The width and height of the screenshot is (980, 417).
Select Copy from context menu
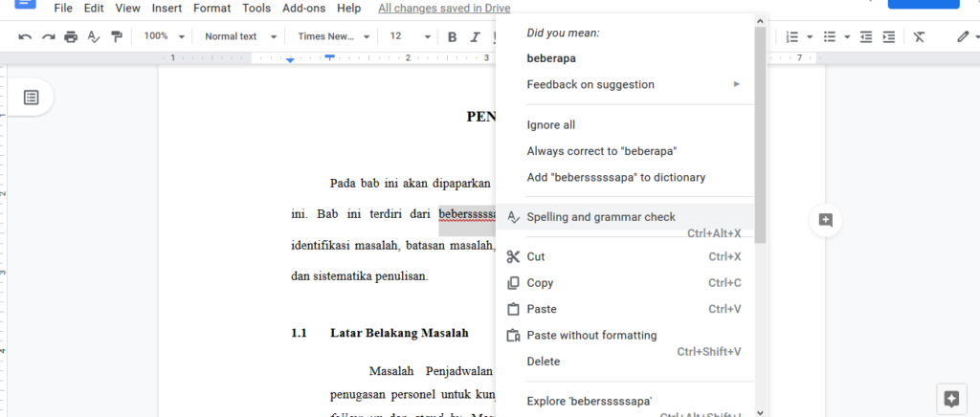pos(625,283)
